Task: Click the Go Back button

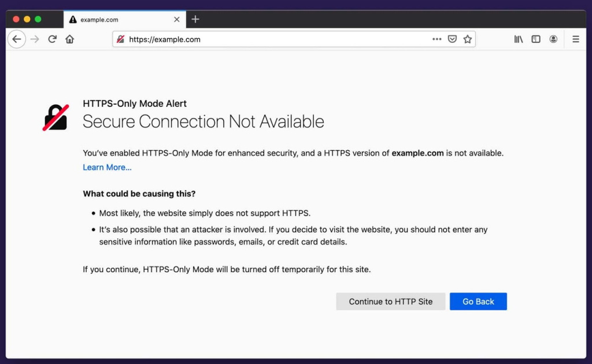Action: click(x=478, y=301)
